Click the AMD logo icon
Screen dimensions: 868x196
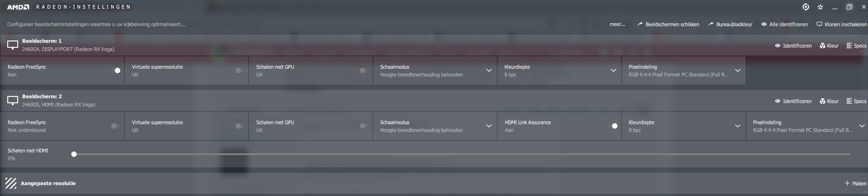[x=18, y=7]
